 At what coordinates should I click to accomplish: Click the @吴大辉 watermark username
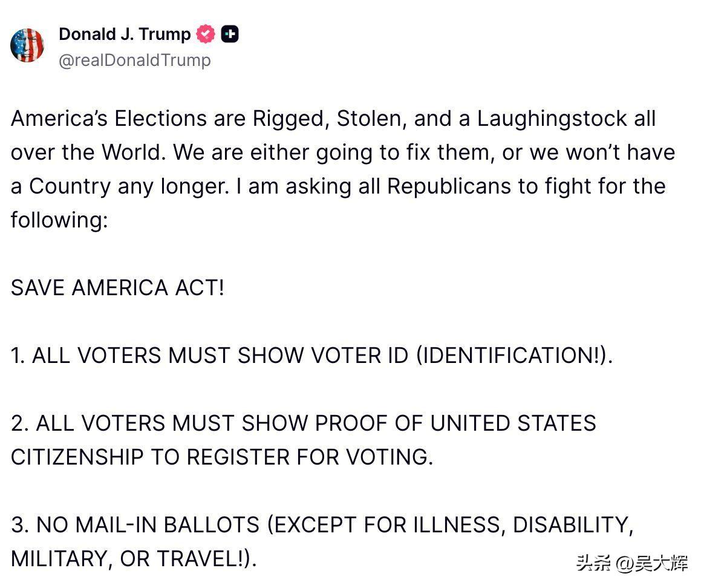click(x=652, y=564)
